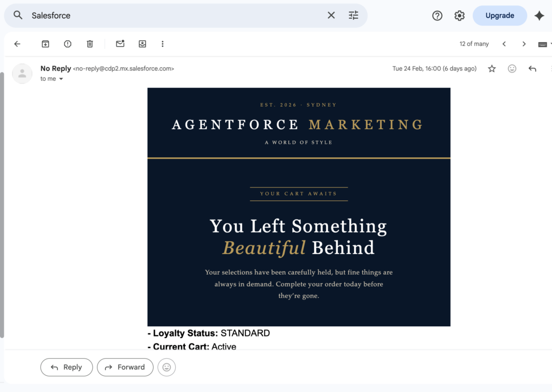Open the Help support icon
The image size is (552, 392).
[x=437, y=16]
